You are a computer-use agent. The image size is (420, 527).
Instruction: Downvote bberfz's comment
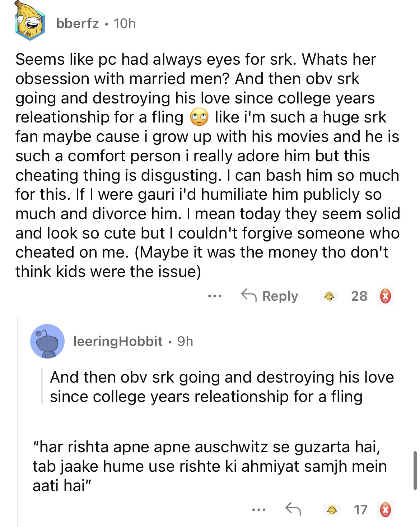pos(385,296)
